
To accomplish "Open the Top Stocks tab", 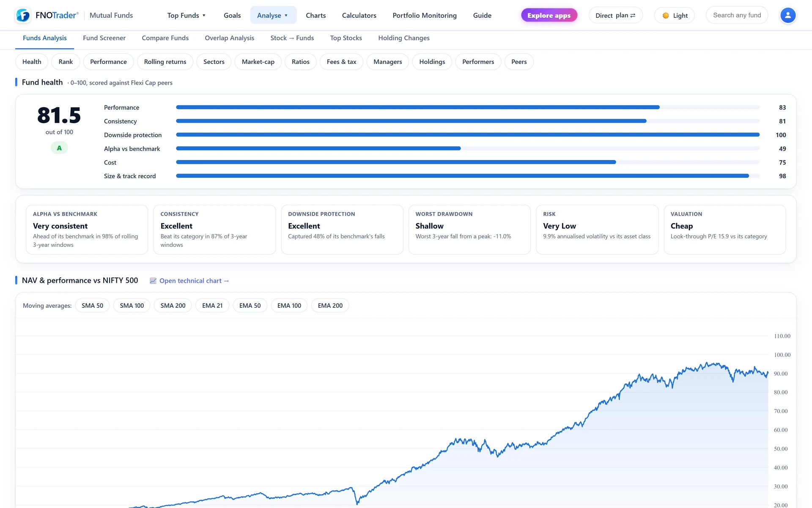I will pos(346,38).
